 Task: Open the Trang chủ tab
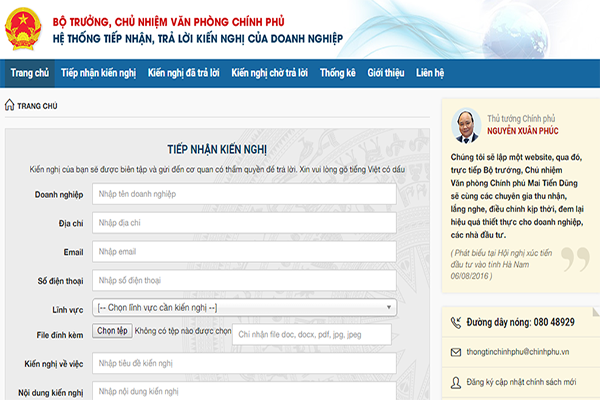point(29,73)
